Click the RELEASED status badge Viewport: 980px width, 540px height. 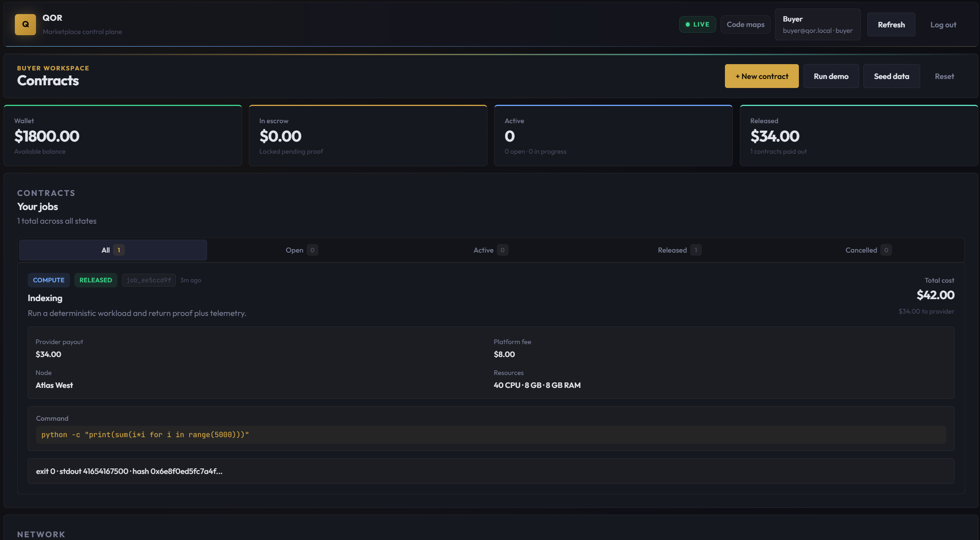click(x=95, y=280)
